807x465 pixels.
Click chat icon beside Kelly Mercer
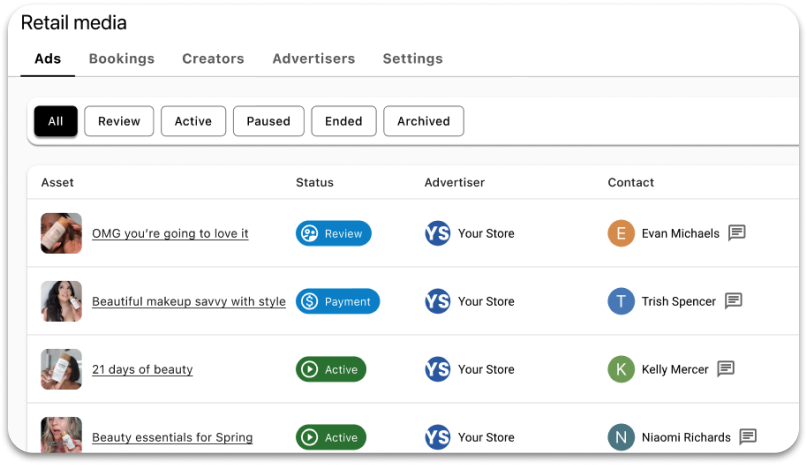pyautogui.click(x=726, y=369)
